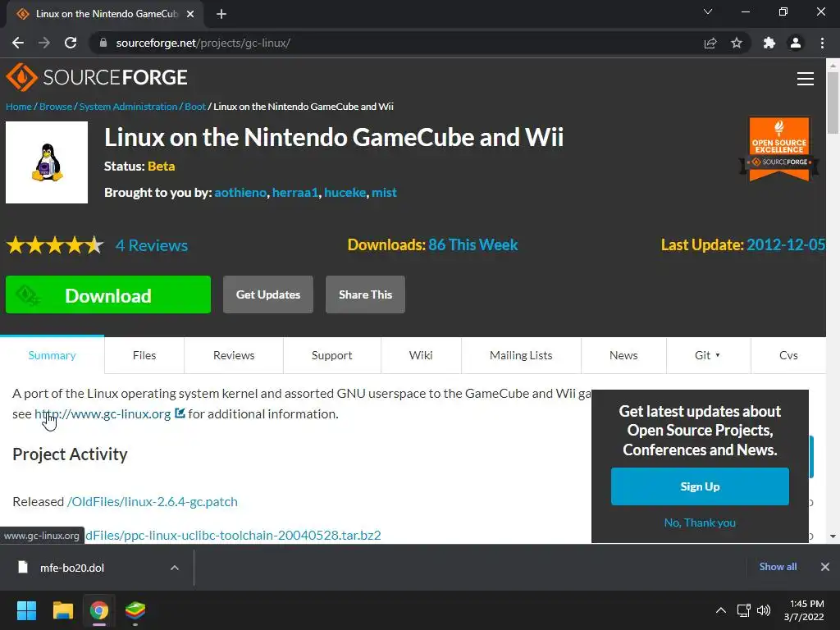Click the Last Update date 2012-12-05
840x630 pixels.
786,244
